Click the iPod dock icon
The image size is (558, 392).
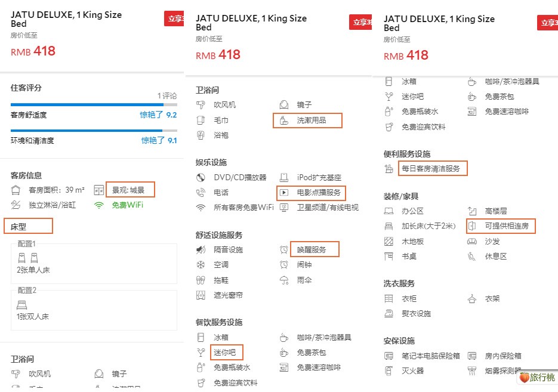pyautogui.click(x=284, y=177)
